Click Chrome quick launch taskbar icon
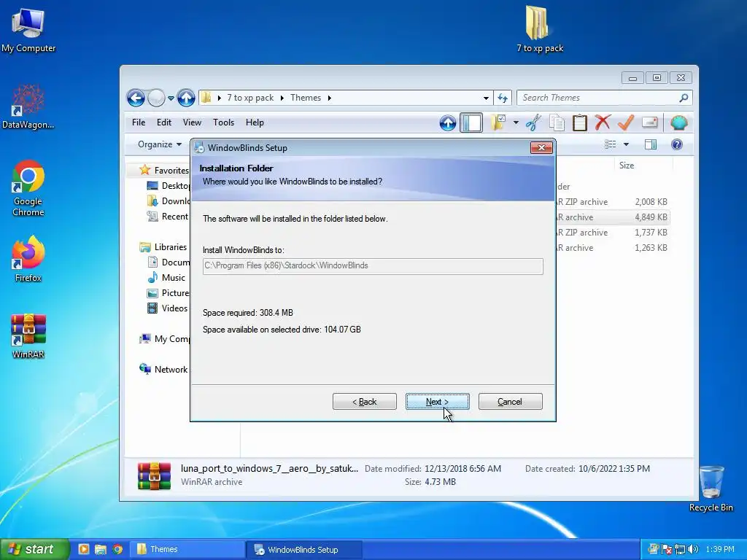The image size is (747, 560). 117,549
